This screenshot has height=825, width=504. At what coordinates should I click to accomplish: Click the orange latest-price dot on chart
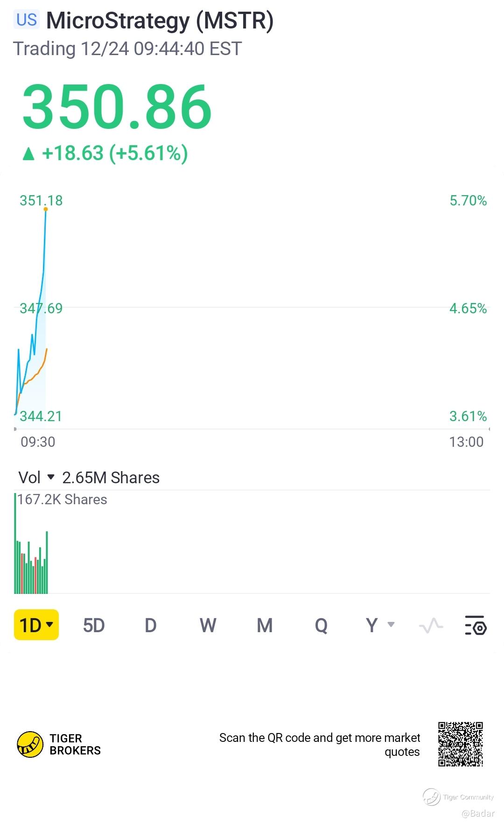coord(46,209)
